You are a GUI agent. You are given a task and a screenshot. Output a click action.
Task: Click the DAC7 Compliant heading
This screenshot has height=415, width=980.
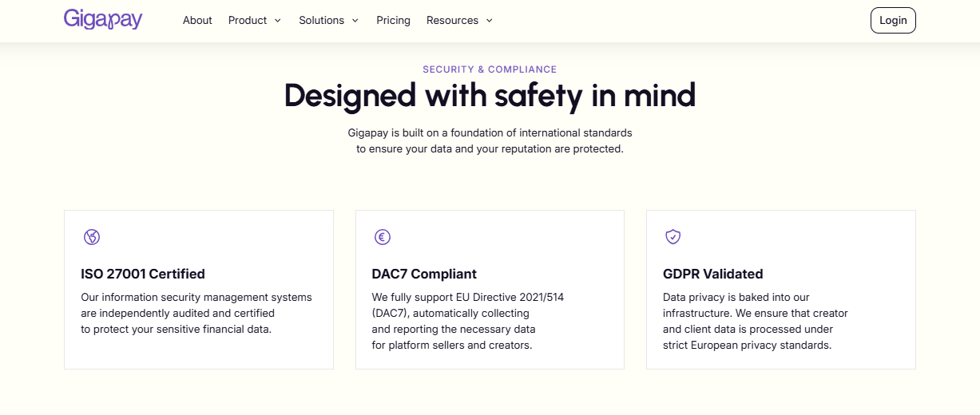point(424,274)
